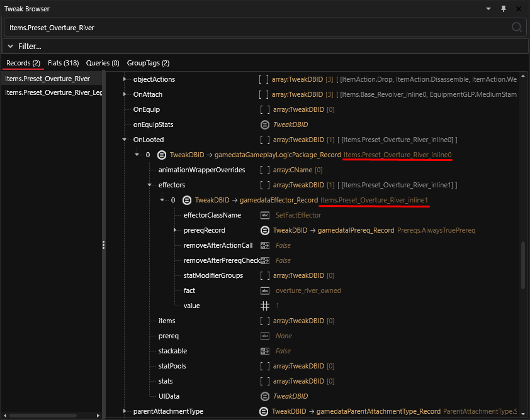Click the objectActions array bracket icon

click(x=264, y=79)
